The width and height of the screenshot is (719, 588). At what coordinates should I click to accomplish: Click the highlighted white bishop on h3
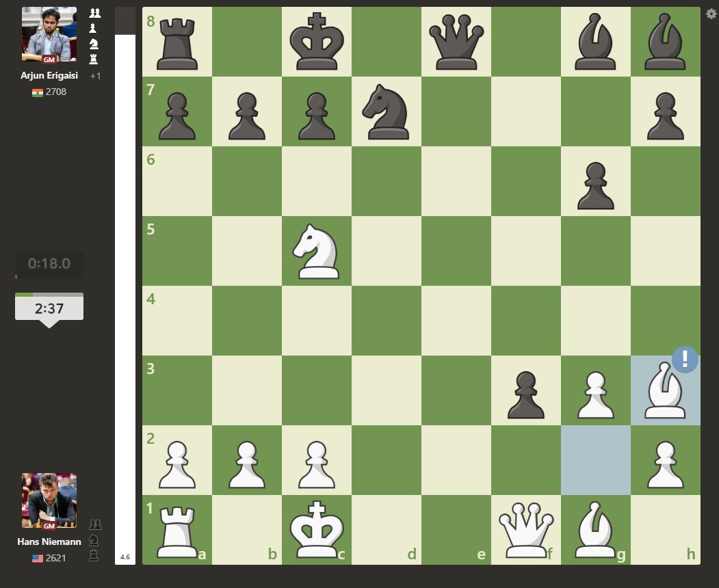click(666, 390)
